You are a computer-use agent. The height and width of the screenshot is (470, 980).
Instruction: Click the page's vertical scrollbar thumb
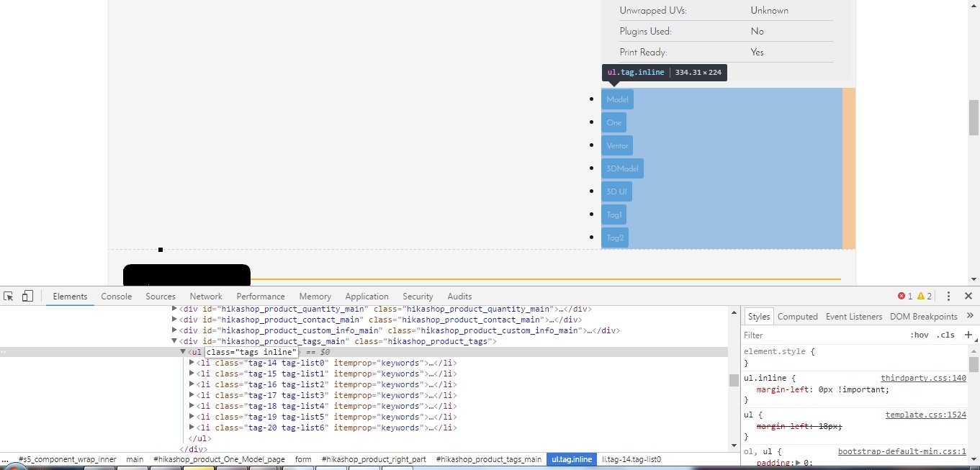(974, 117)
